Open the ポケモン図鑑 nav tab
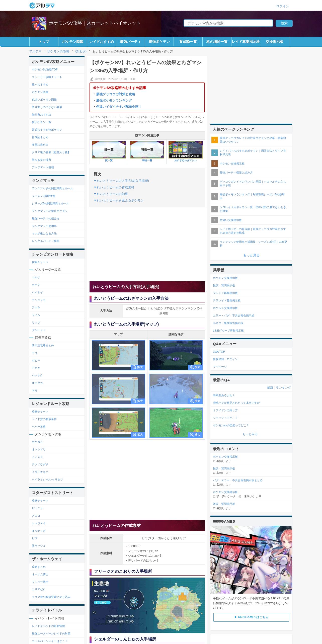 click(73, 42)
